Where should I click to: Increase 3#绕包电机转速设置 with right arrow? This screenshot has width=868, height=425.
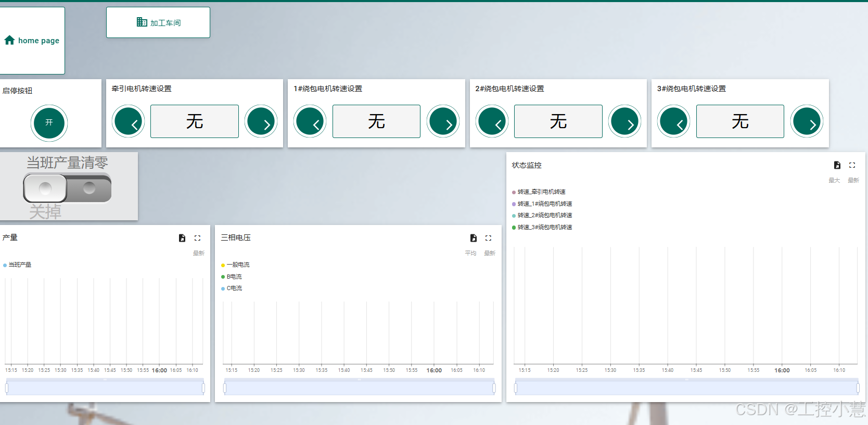pyautogui.click(x=807, y=121)
